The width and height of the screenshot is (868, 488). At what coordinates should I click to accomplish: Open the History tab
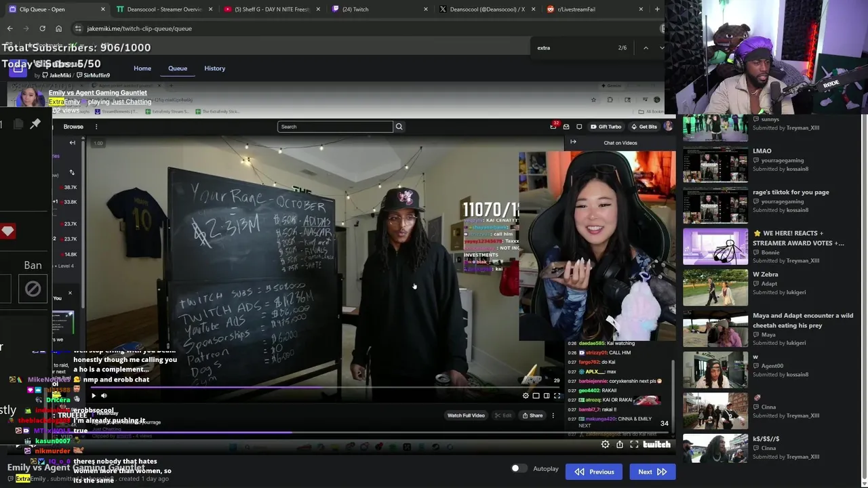[x=215, y=68]
